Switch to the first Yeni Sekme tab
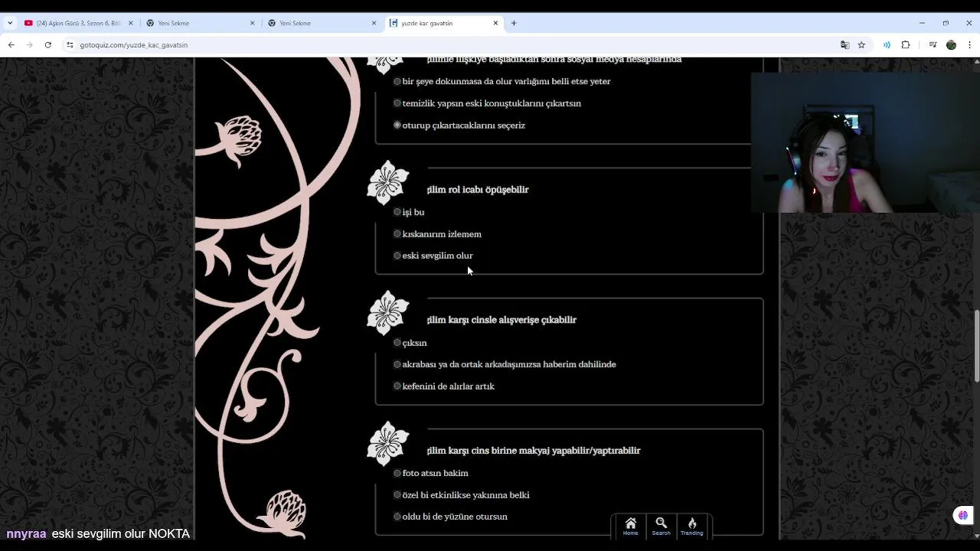 pos(199,23)
